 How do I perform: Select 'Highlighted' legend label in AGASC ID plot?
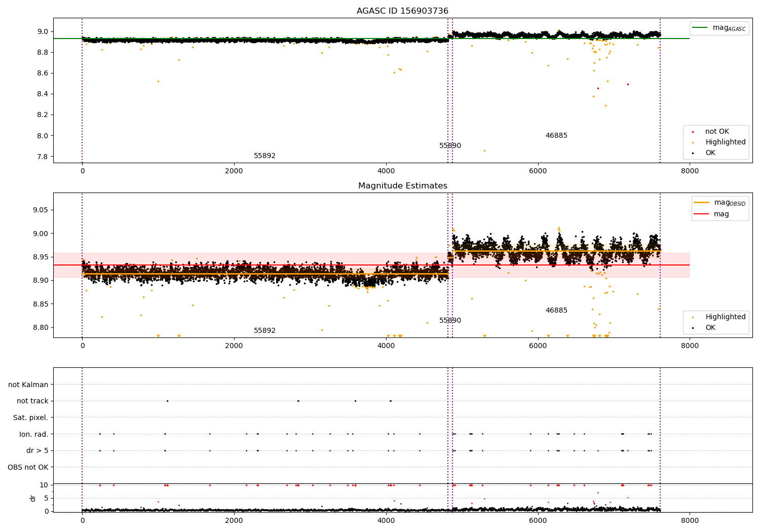pyautogui.click(x=726, y=142)
